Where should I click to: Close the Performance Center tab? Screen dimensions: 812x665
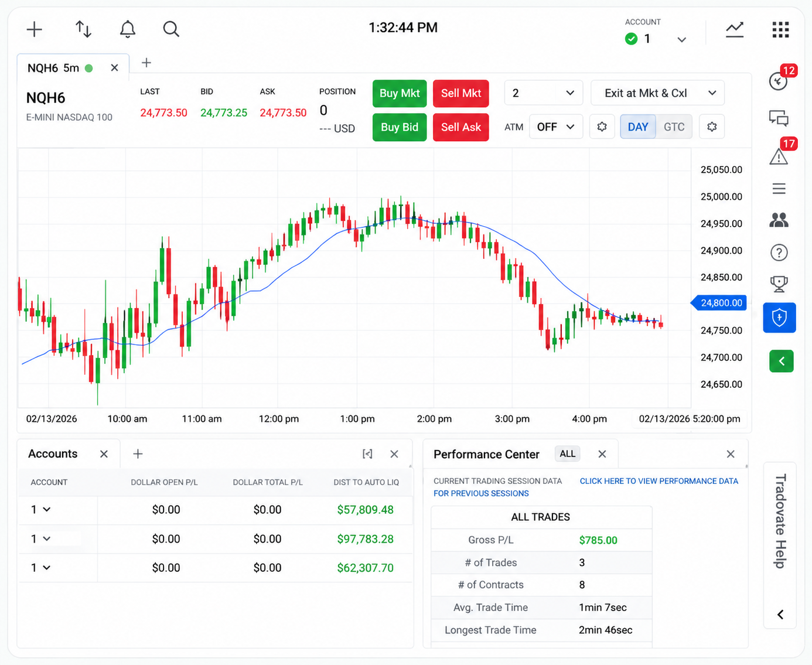point(602,454)
